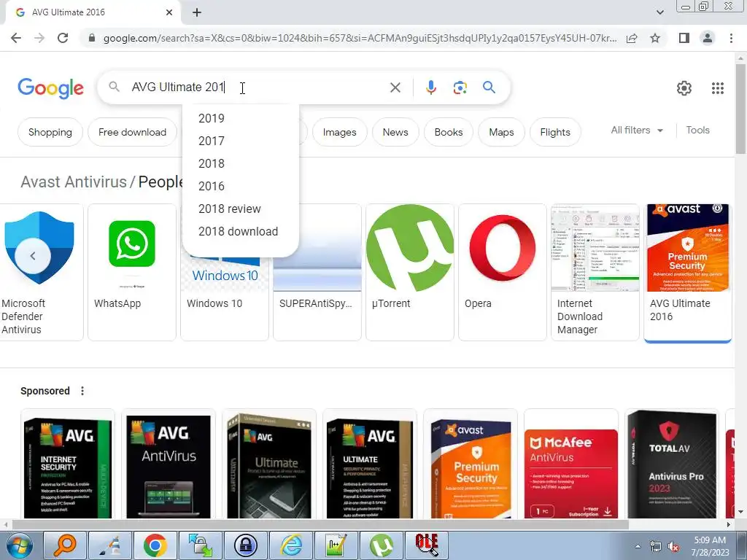Search by image with Lens icon
747x560 pixels.
[460, 87]
